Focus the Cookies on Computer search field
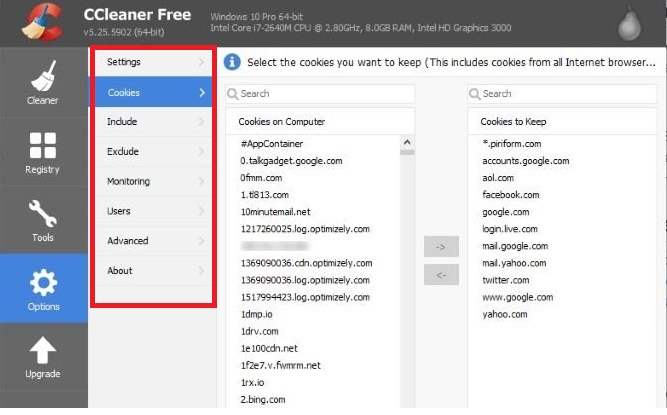The image size is (667, 415). coord(320,94)
